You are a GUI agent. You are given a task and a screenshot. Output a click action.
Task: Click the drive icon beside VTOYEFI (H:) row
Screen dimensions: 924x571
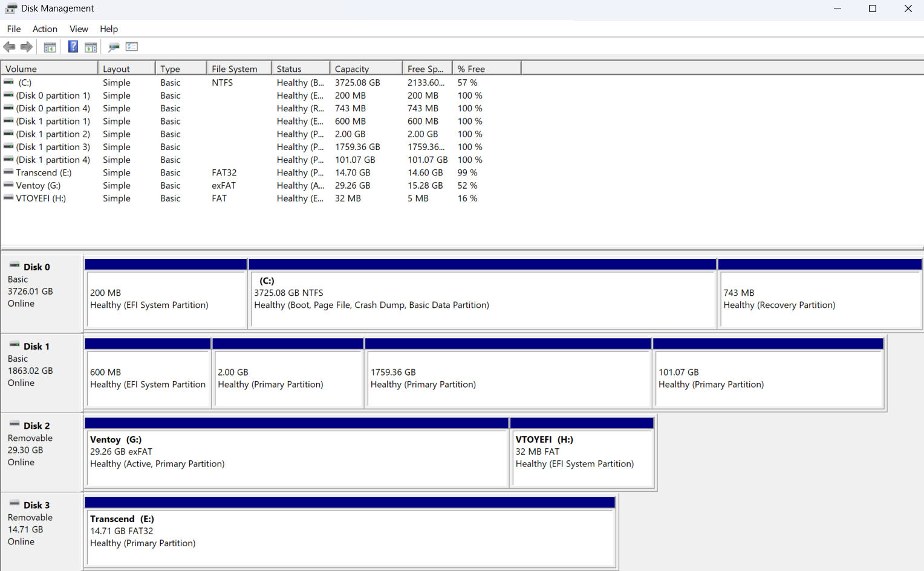pos(8,198)
